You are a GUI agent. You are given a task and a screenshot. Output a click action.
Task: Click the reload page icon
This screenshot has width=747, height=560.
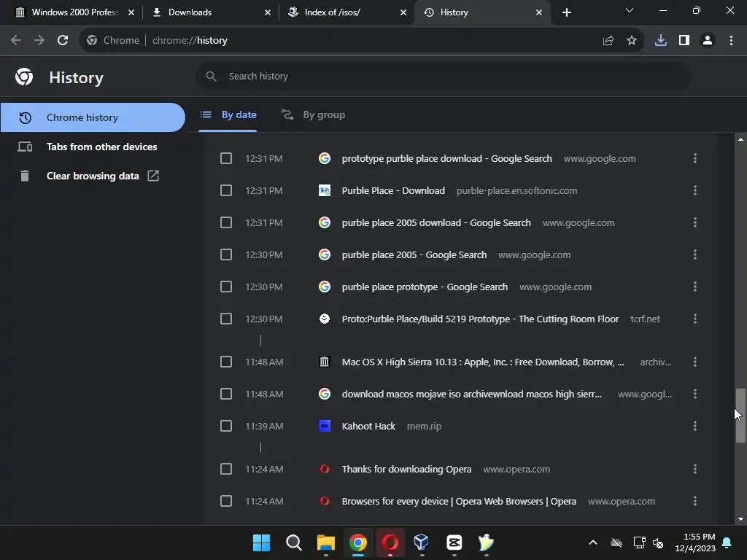point(63,41)
